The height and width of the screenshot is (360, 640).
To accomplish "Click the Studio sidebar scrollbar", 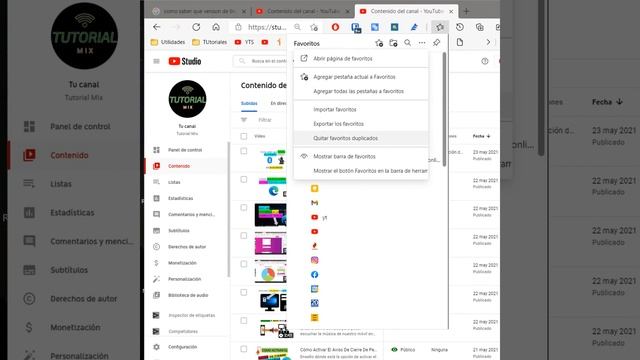I will click(x=229, y=209).
